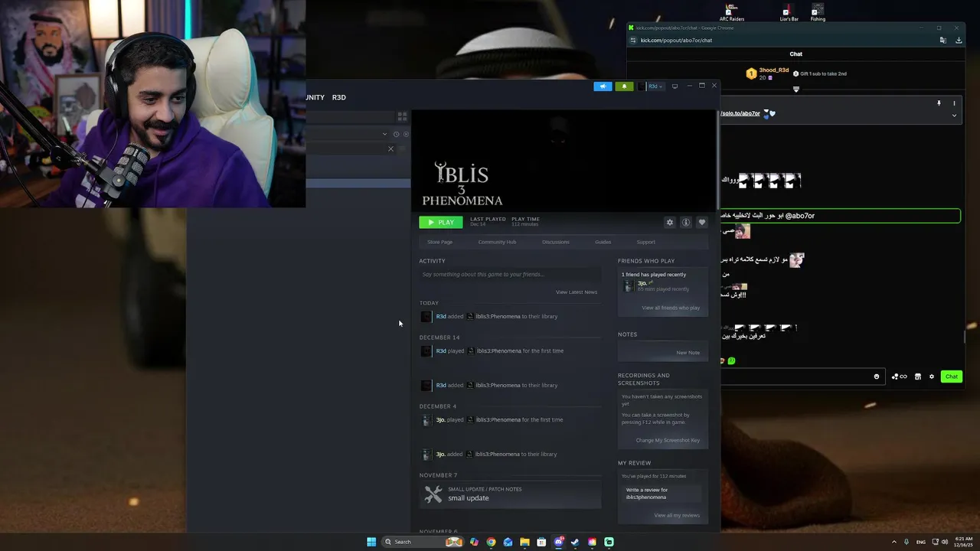Open View all friends who play
Screen dimensions: 980x551
[x=671, y=308]
